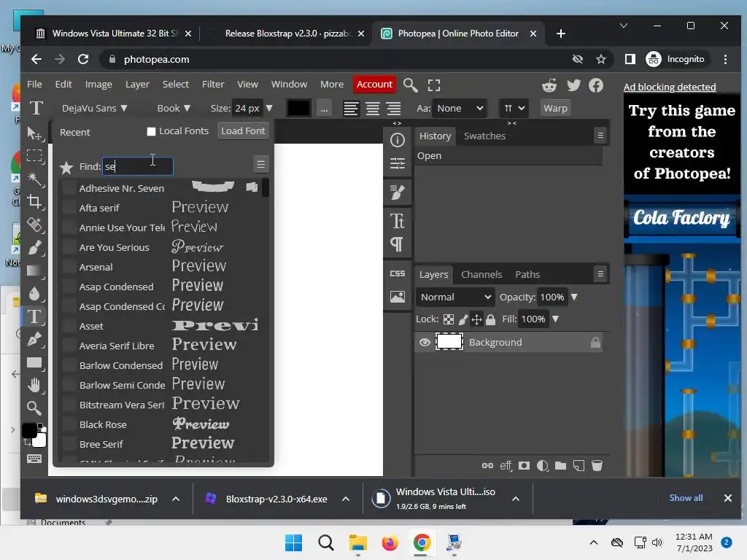Check the box next to Afta serif

tap(69, 208)
